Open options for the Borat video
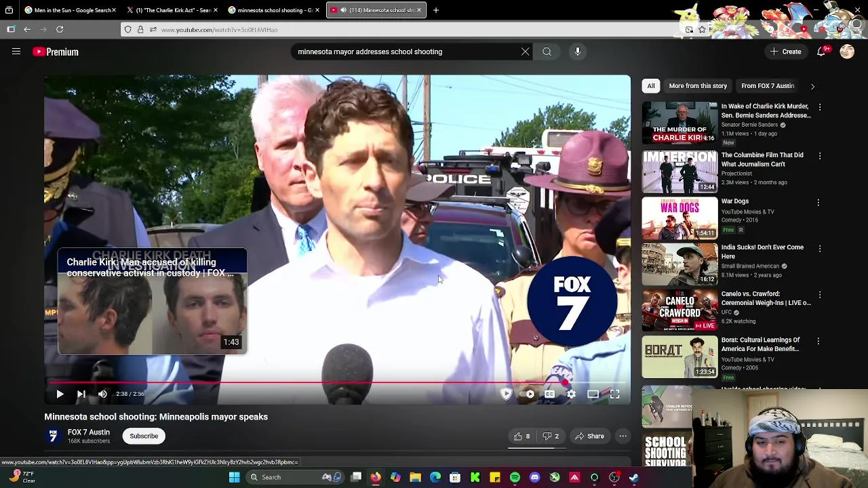 click(x=819, y=341)
